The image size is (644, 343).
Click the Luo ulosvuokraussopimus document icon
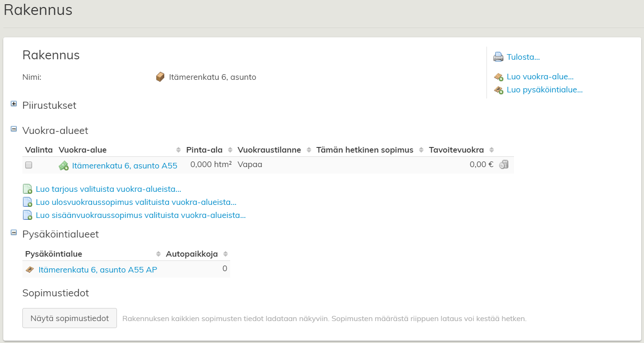27,203
